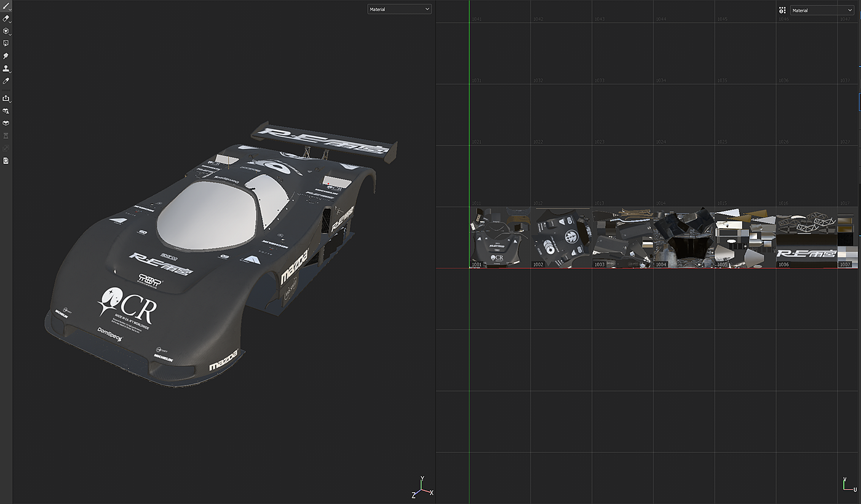Screen dimensions: 861x504
Task: Open Material dropdown in the UV view
Action: click(822, 10)
